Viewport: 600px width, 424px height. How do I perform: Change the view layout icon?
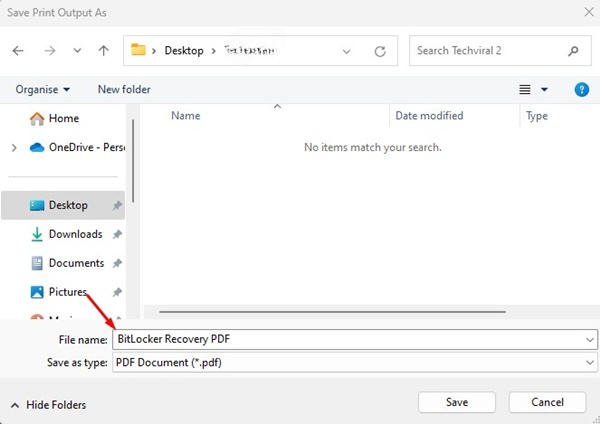[525, 90]
